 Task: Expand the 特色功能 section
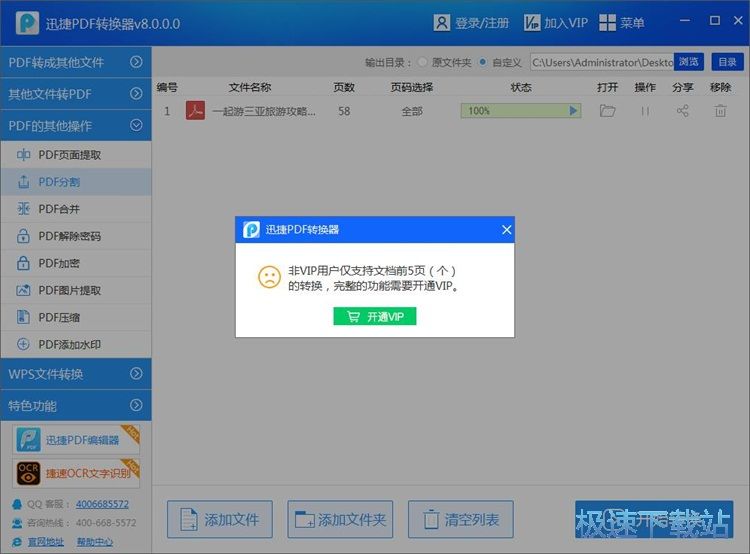tap(76, 406)
